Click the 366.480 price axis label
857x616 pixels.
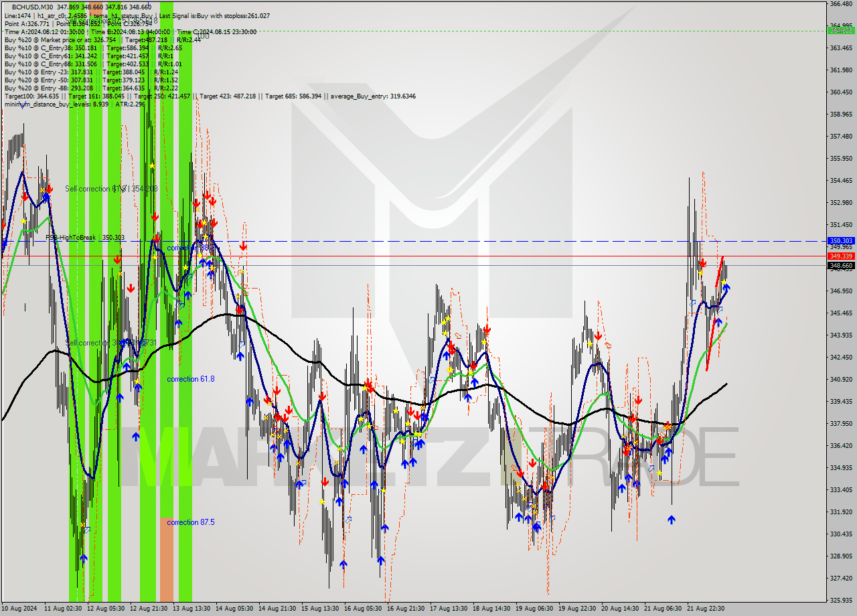pos(840,4)
